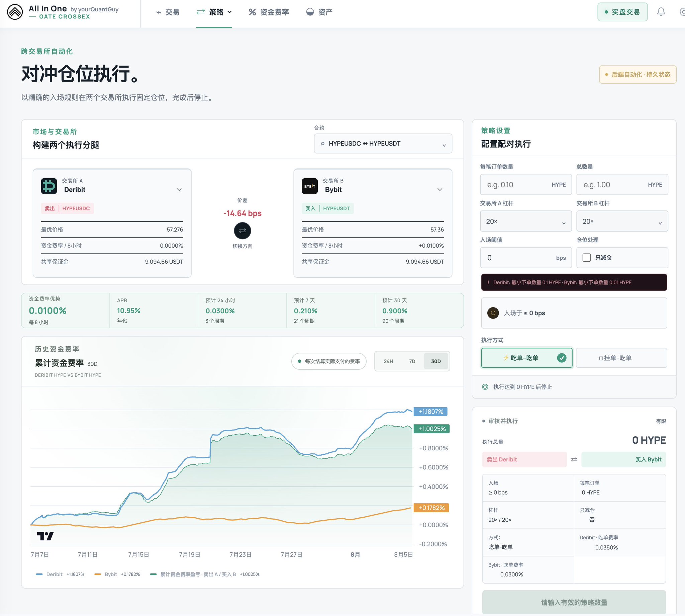The image size is (685, 616).
Task: Click the Deribit best price 57.276
Action: 175,230
